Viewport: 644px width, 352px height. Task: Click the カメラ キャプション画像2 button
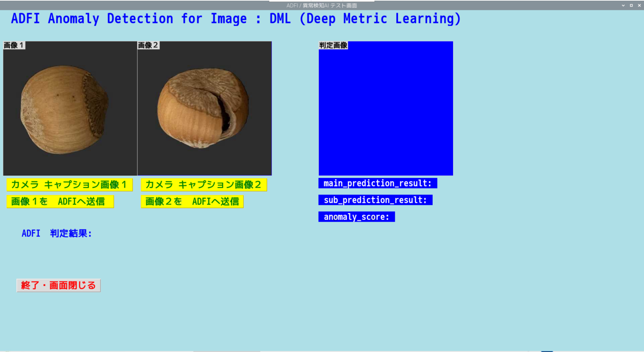(204, 184)
